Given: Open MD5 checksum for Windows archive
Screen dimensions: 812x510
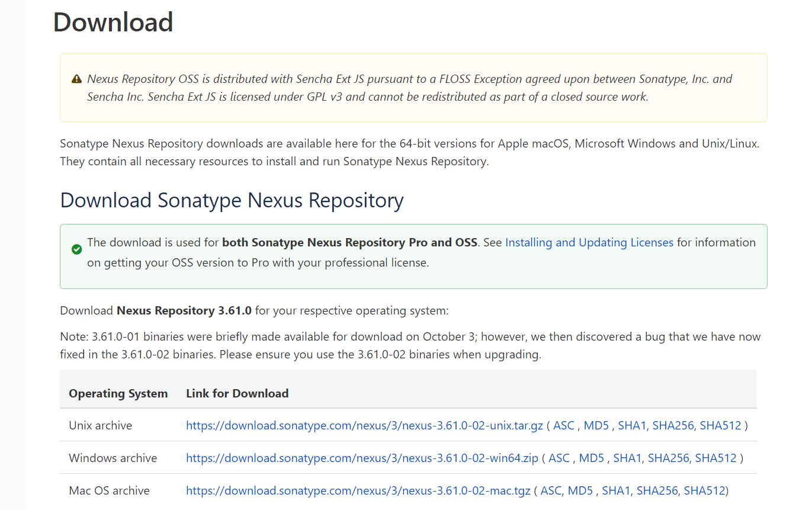Looking at the screenshot, I should [x=592, y=458].
